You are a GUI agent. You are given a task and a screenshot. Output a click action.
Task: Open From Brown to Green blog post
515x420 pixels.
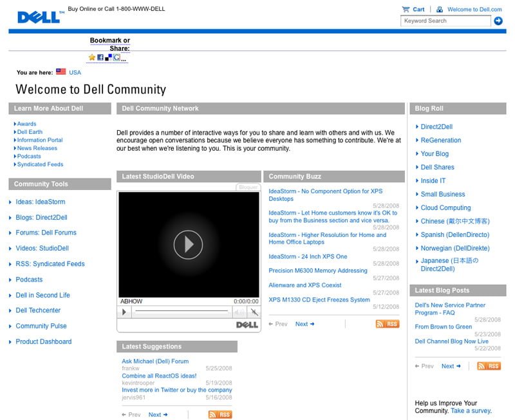[x=443, y=327]
